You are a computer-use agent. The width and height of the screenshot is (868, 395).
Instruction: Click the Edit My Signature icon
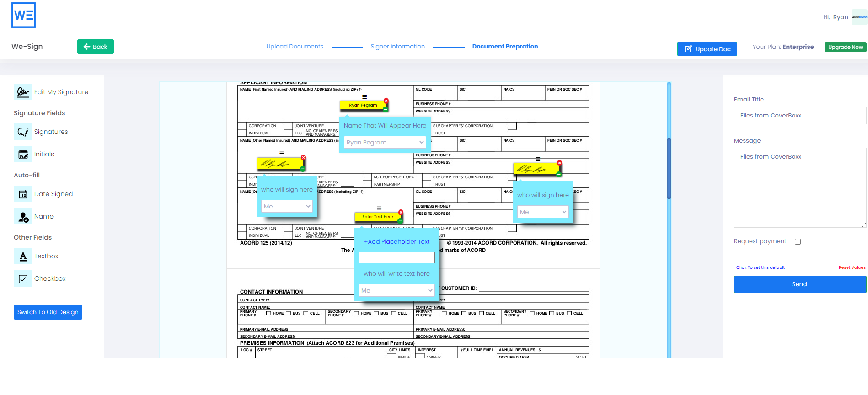point(23,92)
